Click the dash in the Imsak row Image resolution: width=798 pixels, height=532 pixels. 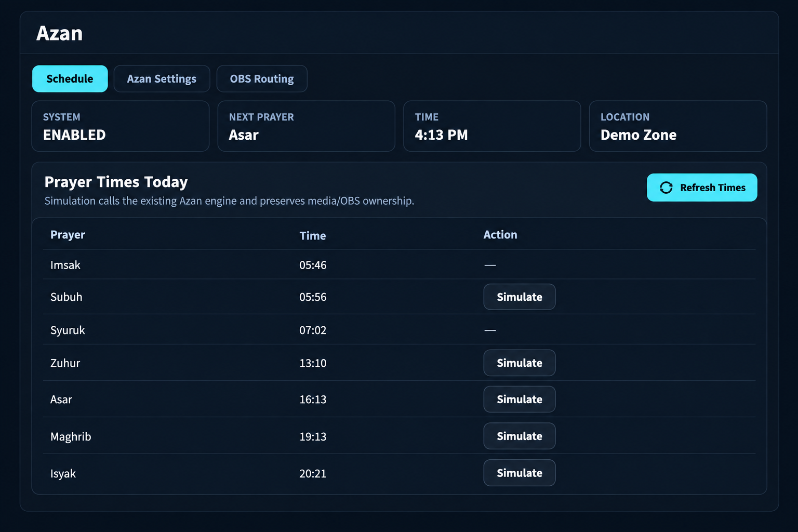tap(490, 265)
